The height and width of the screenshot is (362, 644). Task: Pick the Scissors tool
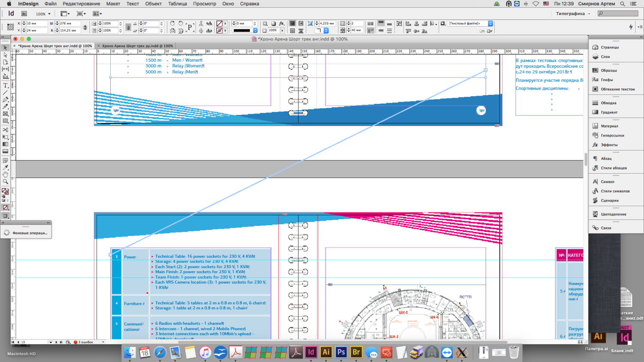[6, 130]
